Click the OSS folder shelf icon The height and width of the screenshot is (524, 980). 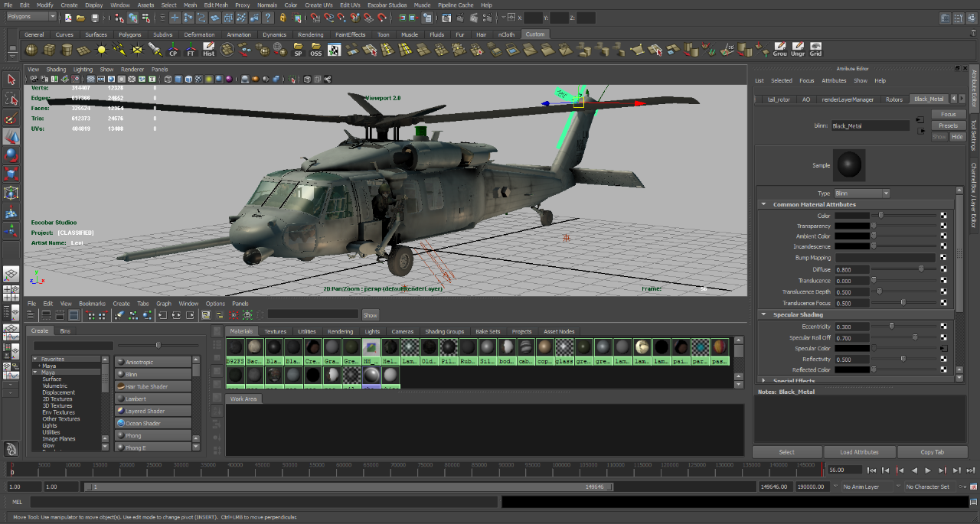coord(316,50)
